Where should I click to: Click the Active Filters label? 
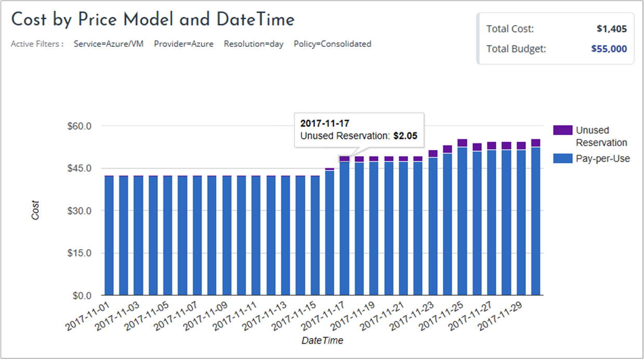click(37, 44)
